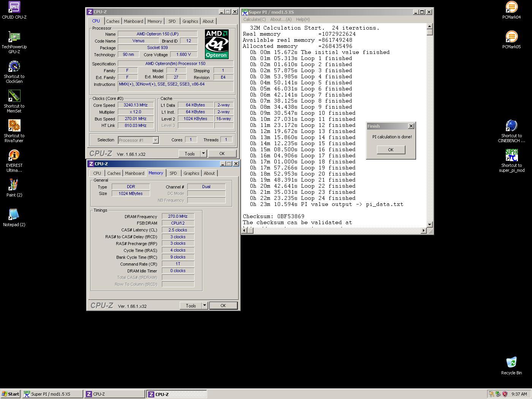The width and height of the screenshot is (532, 399).
Task: Click the Core Voltage 1.680 V field
Action: click(184, 54)
